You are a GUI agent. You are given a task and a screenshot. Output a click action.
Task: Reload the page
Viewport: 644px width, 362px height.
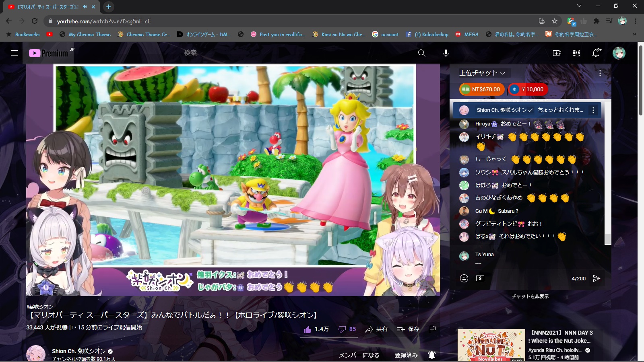coord(35,21)
